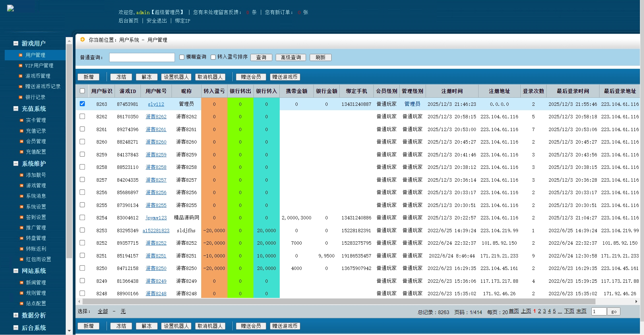Enable the 模糊查询 checkbox
The image size is (644, 335).
pyautogui.click(x=182, y=57)
